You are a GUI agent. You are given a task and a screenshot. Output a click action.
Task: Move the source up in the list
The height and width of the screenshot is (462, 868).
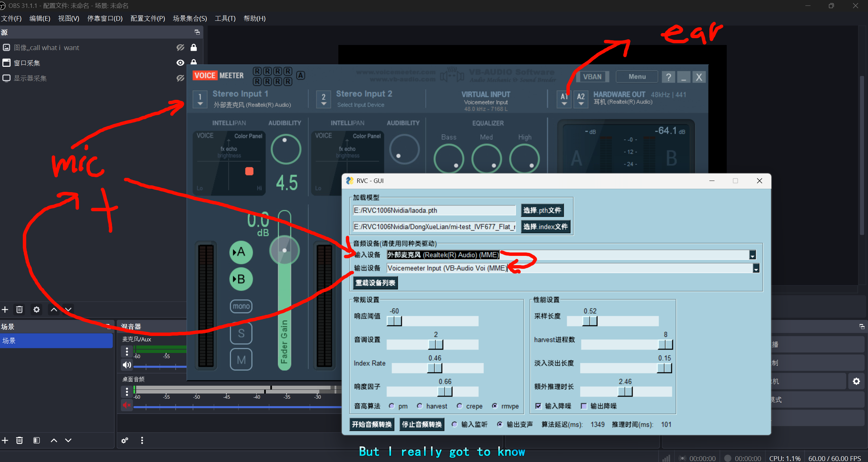click(x=54, y=309)
